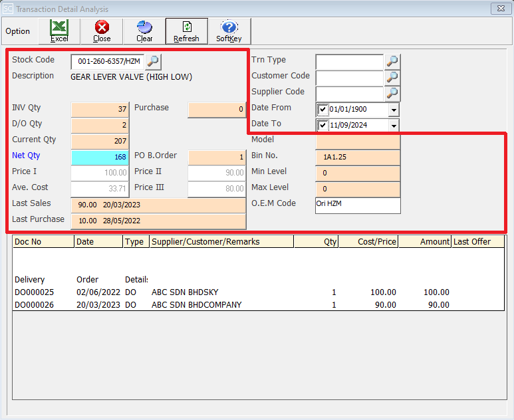
Task: Click the 20/03/2023 date cell in grid
Action: click(x=98, y=304)
